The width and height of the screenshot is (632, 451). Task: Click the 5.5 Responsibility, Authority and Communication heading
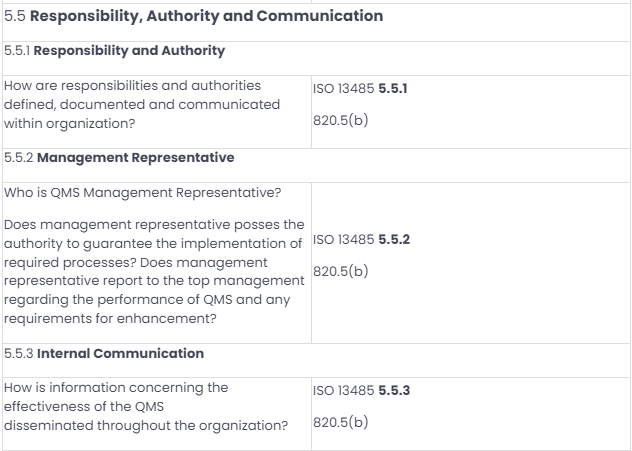pos(193,16)
